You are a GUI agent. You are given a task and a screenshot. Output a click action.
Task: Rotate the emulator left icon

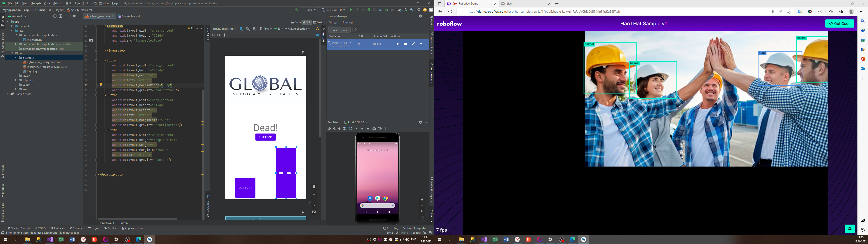345,129
